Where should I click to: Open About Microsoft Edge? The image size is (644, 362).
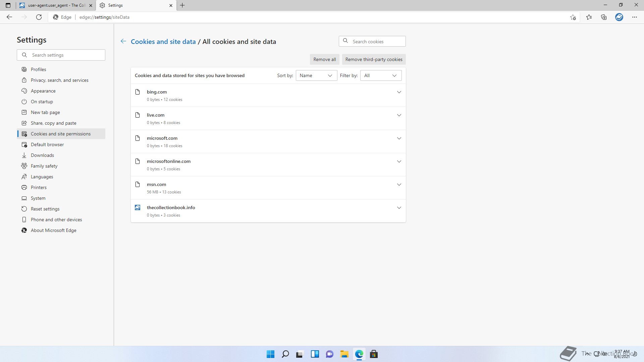click(61, 230)
